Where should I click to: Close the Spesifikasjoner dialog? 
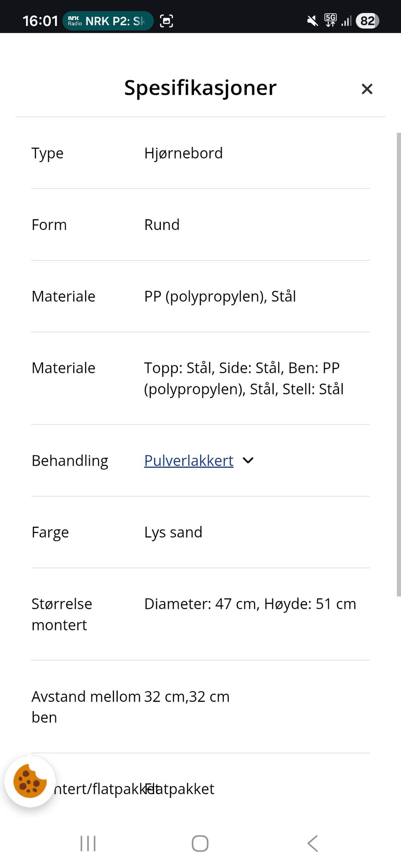coord(366,89)
